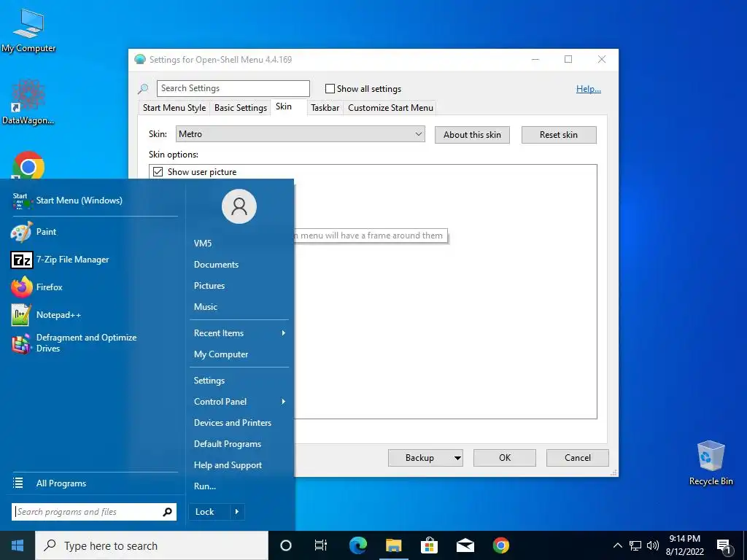The width and height of the screenshot is (747, 560).
Task: Click the network tray icon
Action: [635, 545]
